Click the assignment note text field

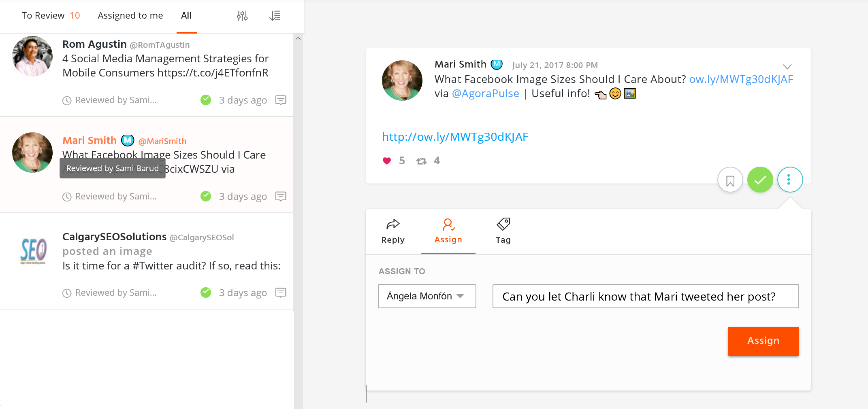click(645, 296)
